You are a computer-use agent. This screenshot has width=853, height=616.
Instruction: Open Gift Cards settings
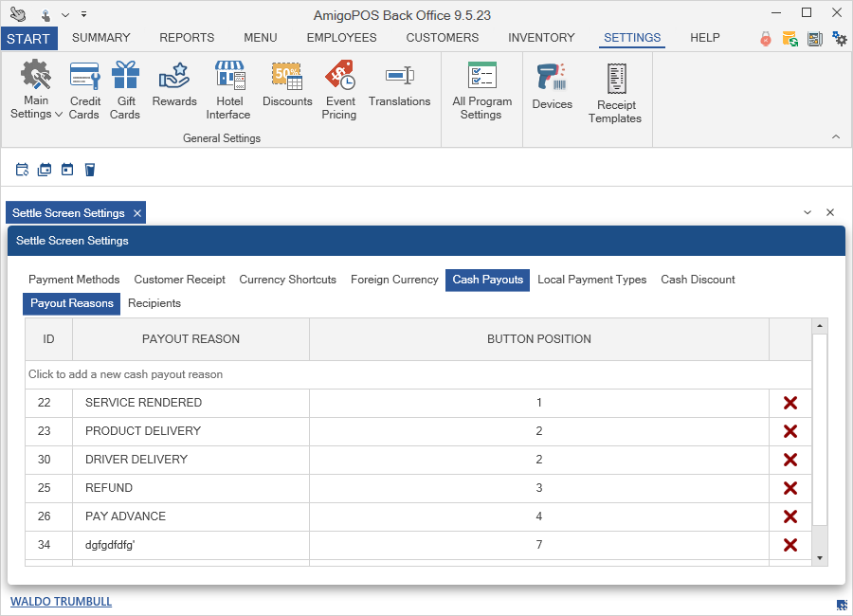125,90
